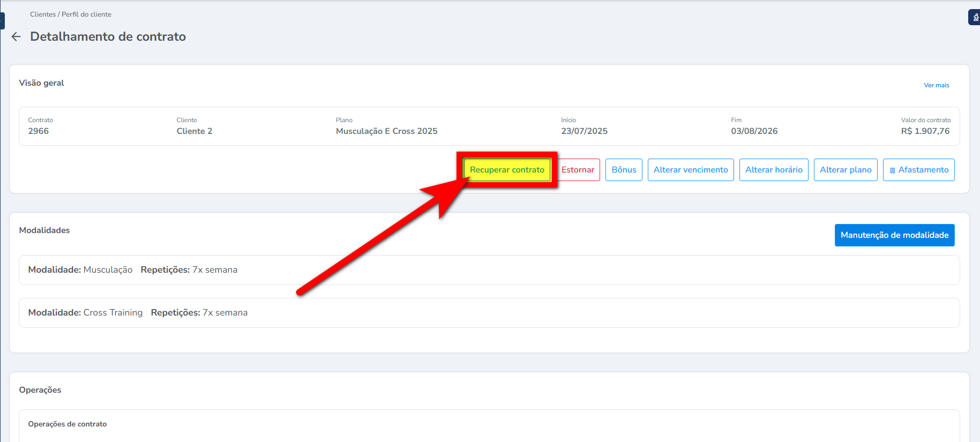Open Manutenção de modalidade
Viewport: 980px width, 442px height.
click(894, 235)
